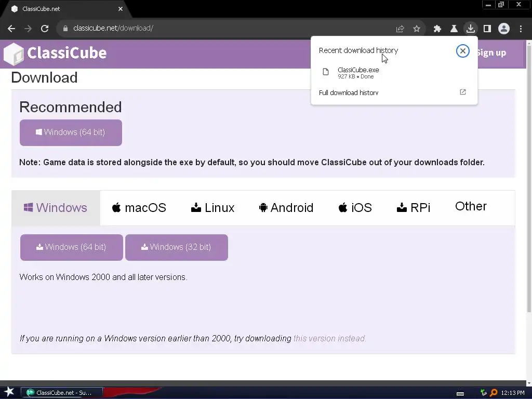Switch to the iOS tab

point(355,208)
